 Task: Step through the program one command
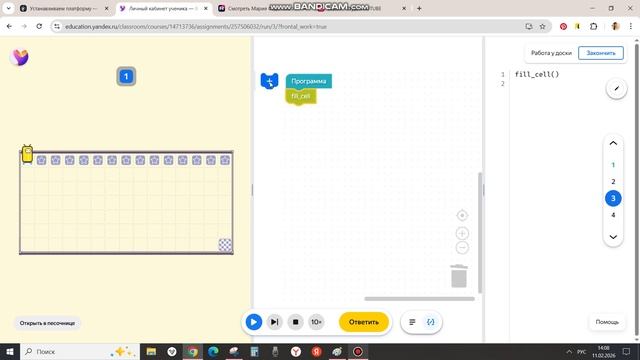tap(274, 322)
